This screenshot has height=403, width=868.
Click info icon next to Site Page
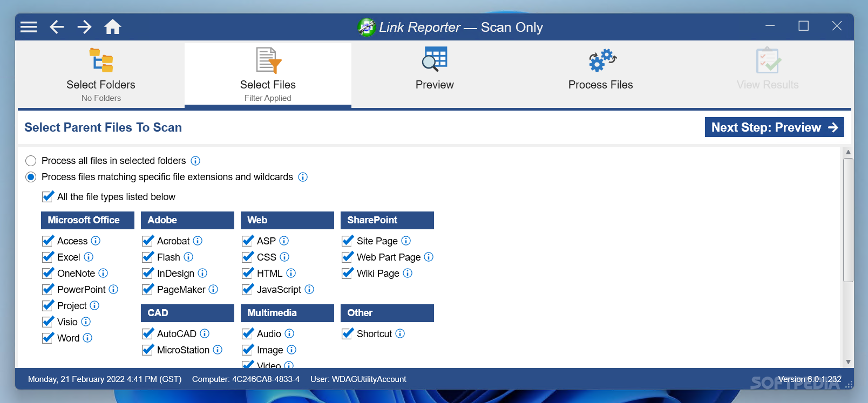point(406,241)
